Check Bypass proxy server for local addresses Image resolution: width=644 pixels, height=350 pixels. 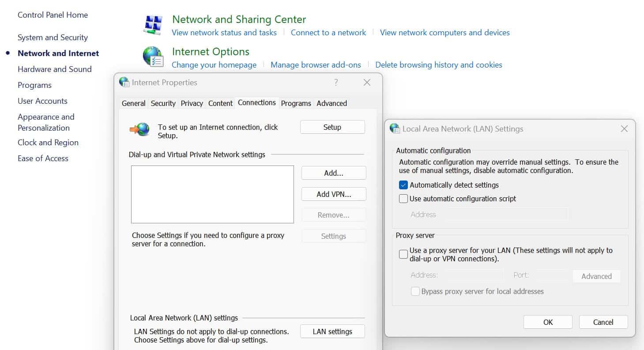(415, 291)
